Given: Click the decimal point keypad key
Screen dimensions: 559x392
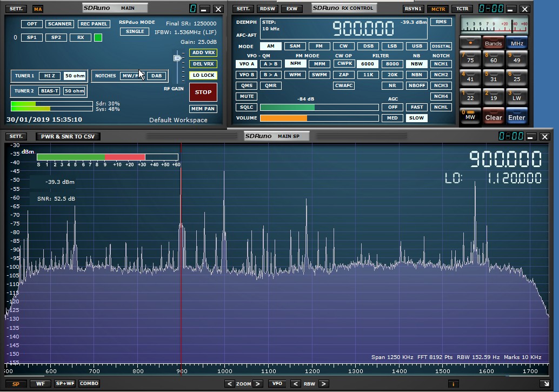Looking at the screenshot, I should [470, 43].
